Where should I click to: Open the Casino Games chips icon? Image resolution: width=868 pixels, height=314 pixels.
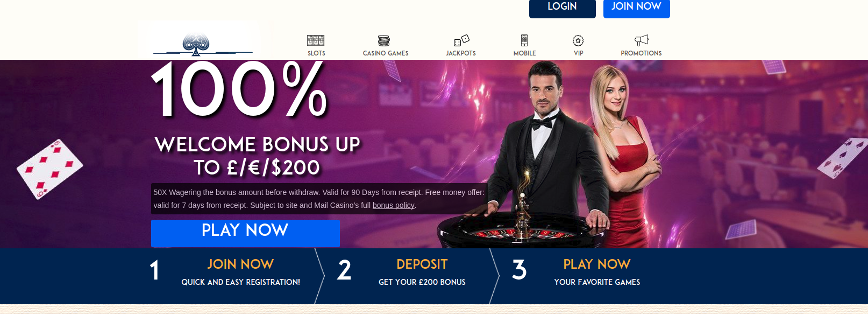pyautogui.click(x=383, y=40)
